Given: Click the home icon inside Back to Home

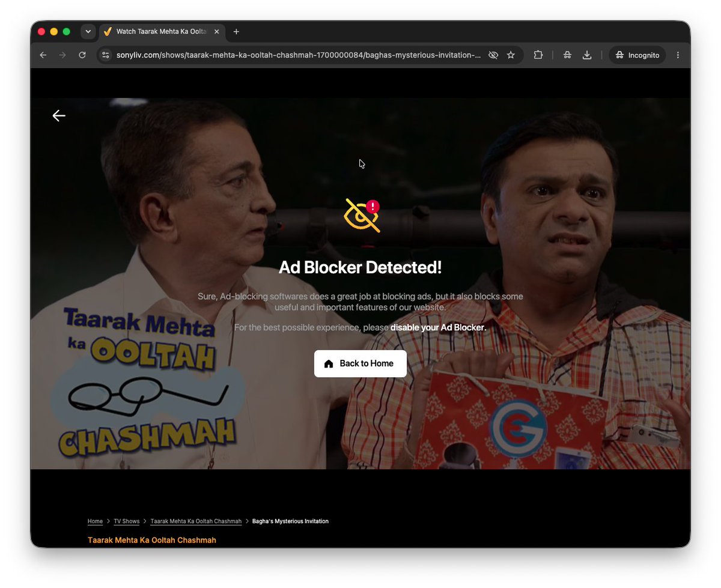Looking at the screenshot, I should coord(329,364).
